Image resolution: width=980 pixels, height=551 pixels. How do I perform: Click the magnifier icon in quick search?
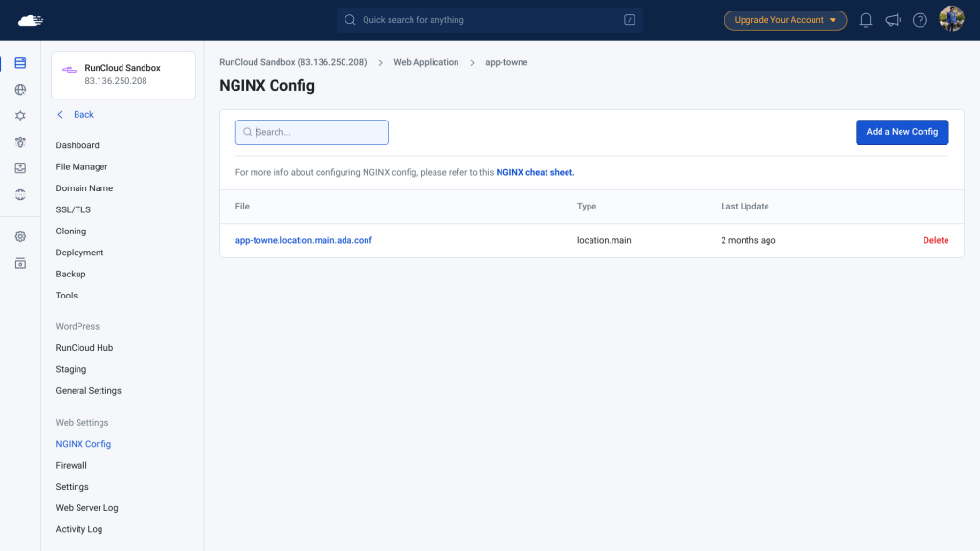click(350, 20)
